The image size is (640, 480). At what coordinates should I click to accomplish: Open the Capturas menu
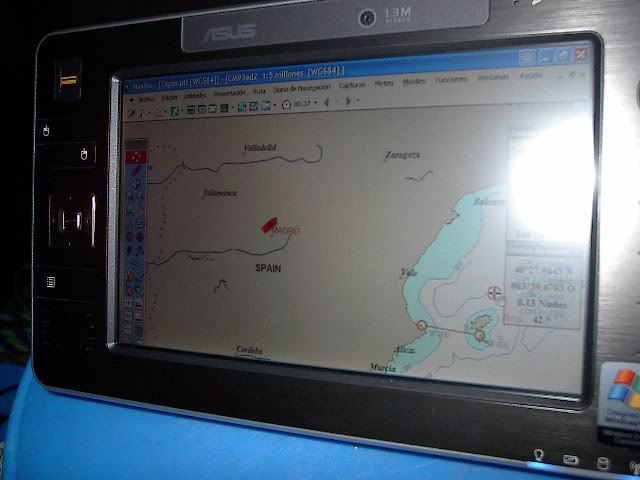352,86
